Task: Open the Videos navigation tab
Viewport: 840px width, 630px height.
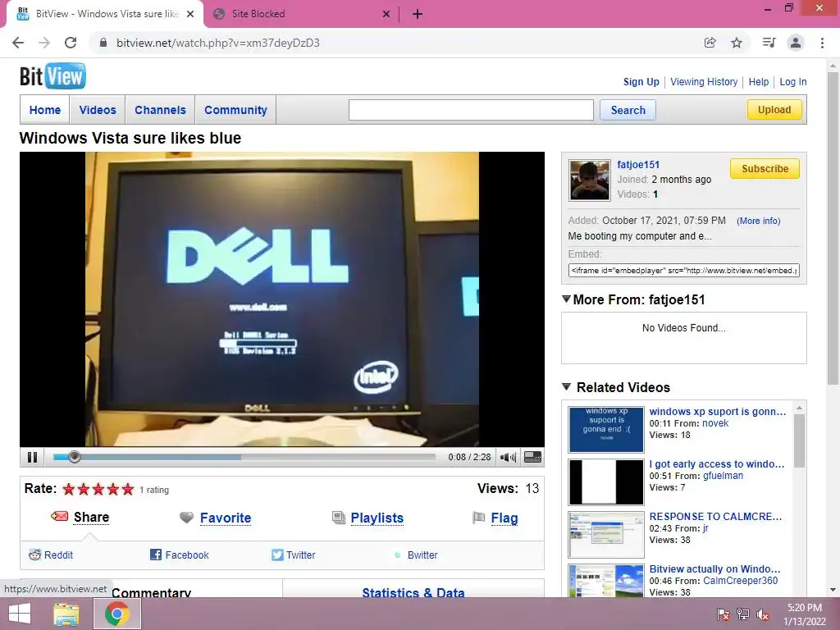Action: [x=98, y=110]
